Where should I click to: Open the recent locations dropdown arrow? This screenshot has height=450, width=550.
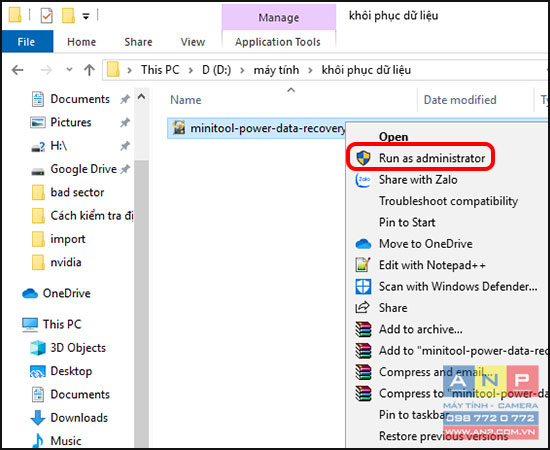[69, 69]
